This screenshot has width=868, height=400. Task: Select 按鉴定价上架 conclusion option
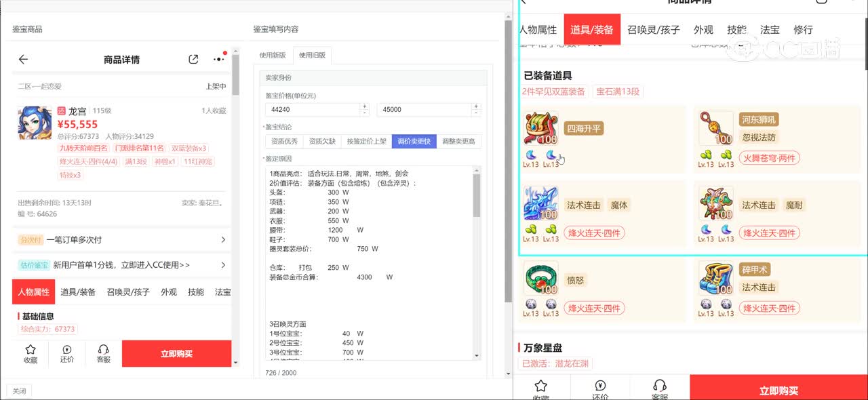[x=366, y=141]
